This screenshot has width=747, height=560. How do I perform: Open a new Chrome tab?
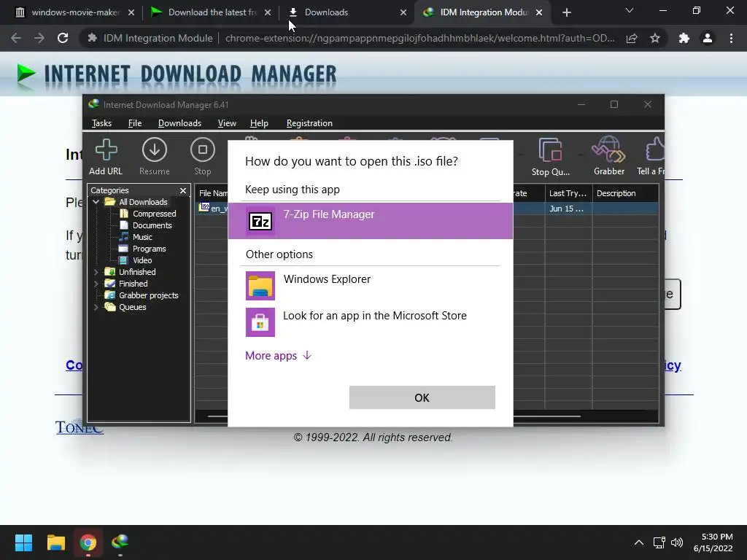point(566,12)
